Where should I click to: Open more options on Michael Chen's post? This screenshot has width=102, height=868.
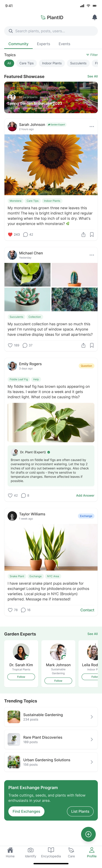92,255
